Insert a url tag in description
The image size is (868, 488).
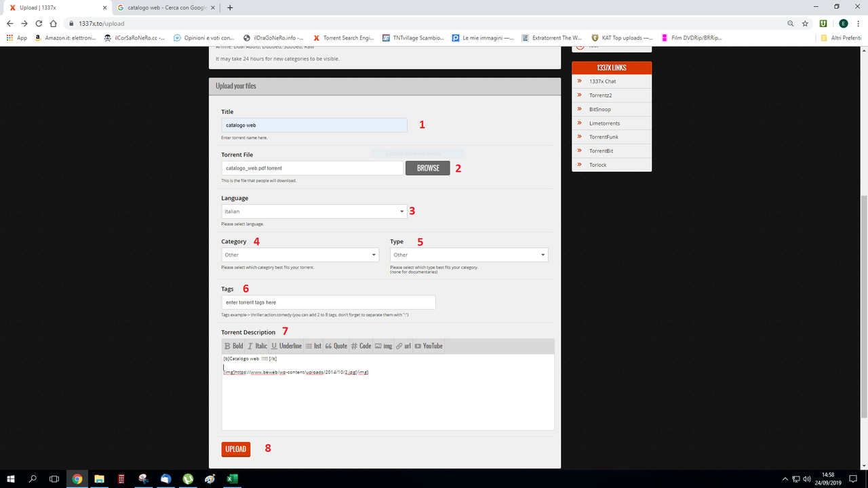point(403,346)
